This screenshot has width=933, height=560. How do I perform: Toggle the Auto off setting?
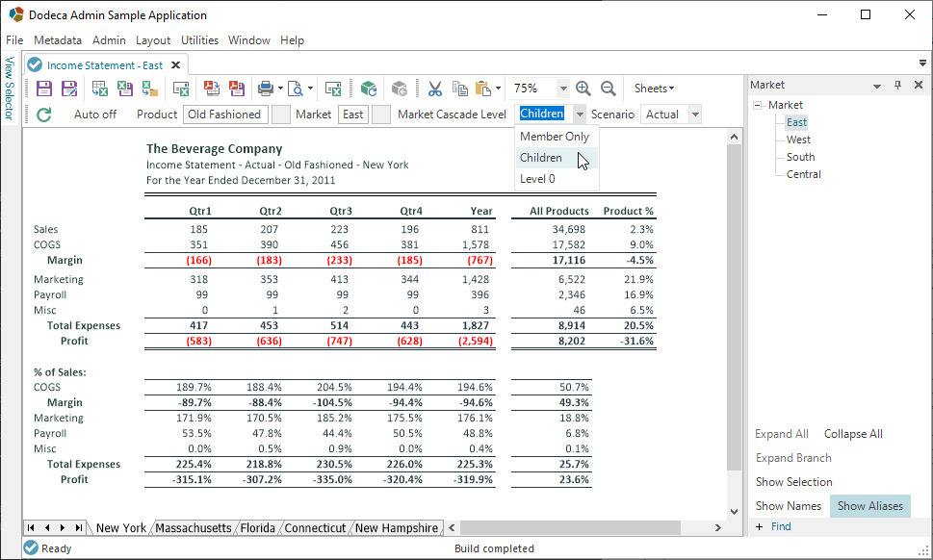tap(95, 115)
